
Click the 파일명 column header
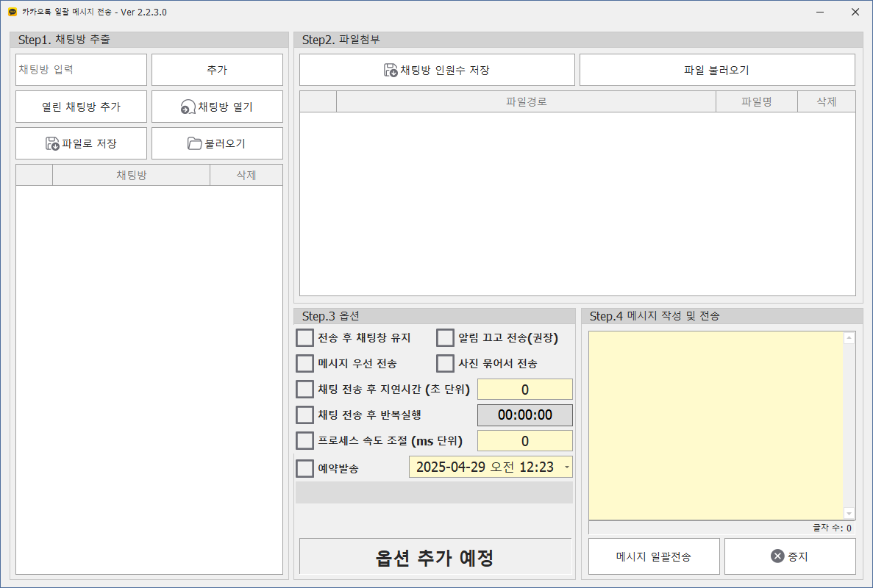point(757,102)
